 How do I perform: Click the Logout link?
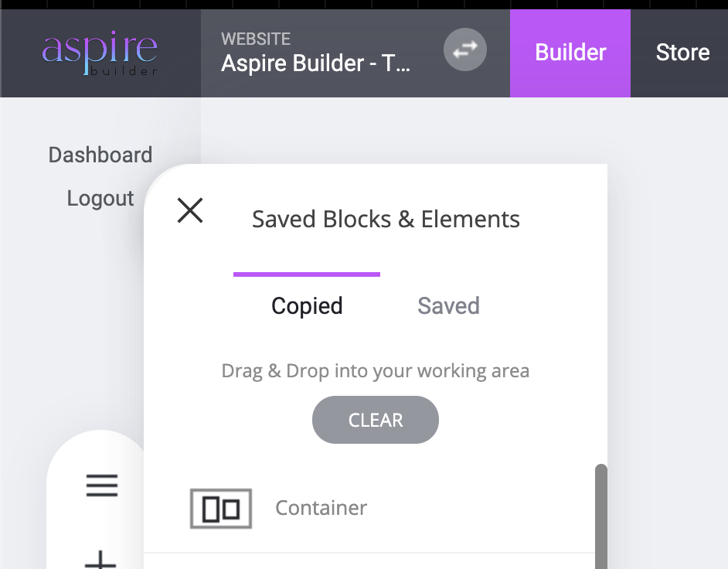click(x=100, y=199)
